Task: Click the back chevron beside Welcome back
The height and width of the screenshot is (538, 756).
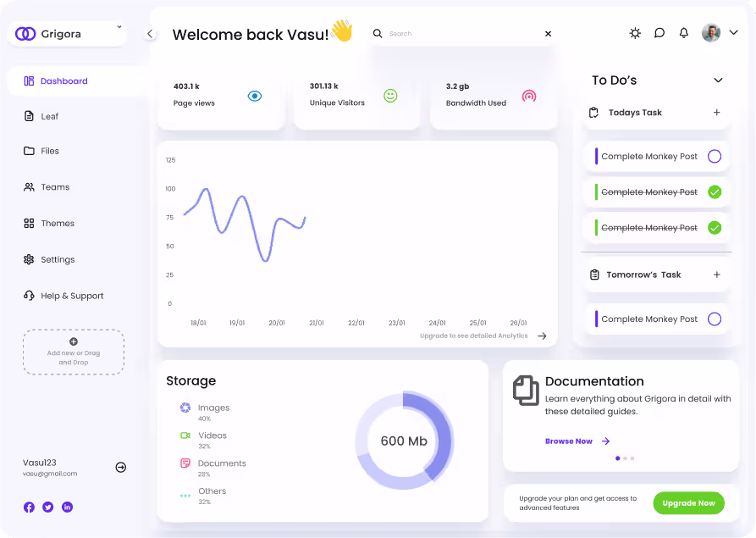Action: pos(150,34)
